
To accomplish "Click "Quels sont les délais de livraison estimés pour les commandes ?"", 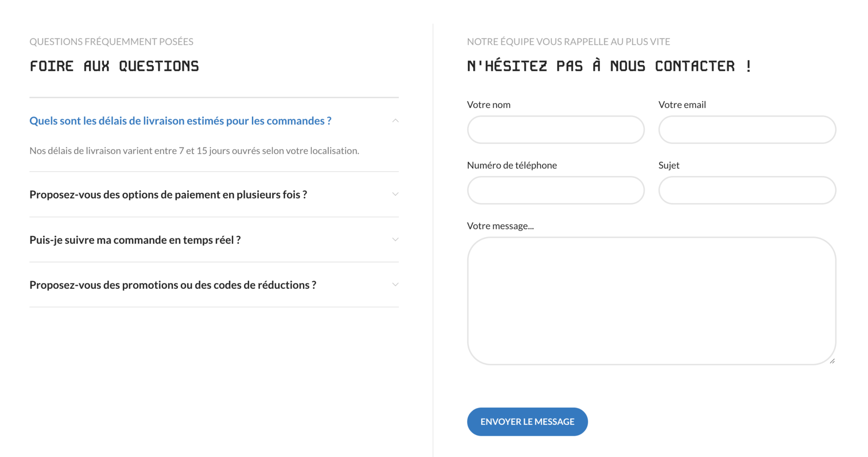I will point(180,121).
